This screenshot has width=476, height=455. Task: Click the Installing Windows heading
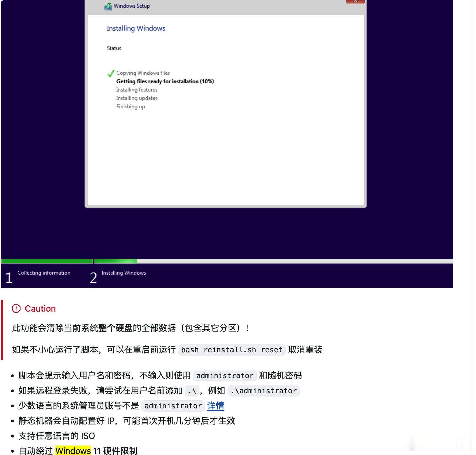136,28
